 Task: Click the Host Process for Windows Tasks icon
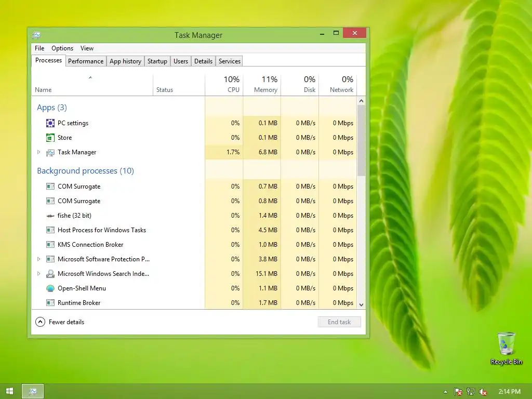[50, 230]
